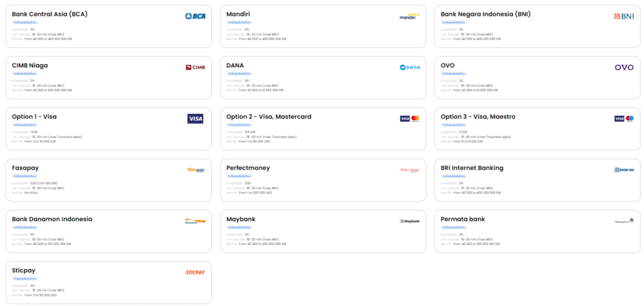Click the Visa logo in Option 1

pyautogui.click(x=195, y=118)
